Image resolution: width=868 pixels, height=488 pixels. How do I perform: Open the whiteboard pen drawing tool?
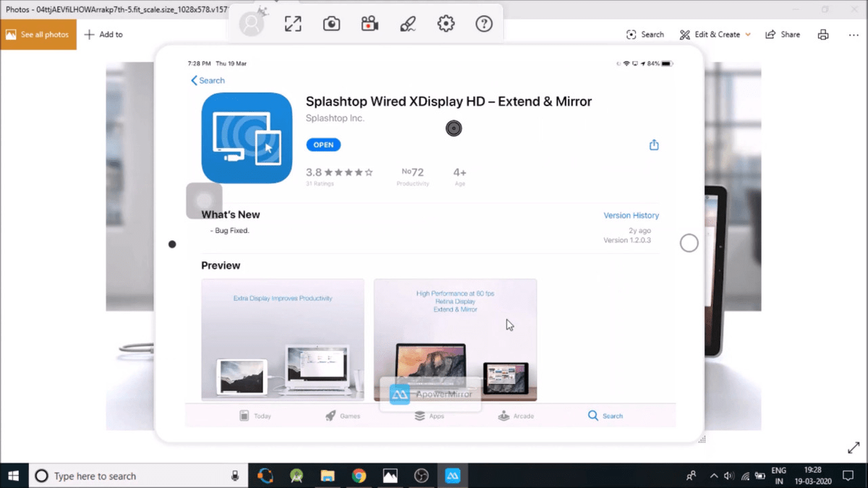click(408, 24)
